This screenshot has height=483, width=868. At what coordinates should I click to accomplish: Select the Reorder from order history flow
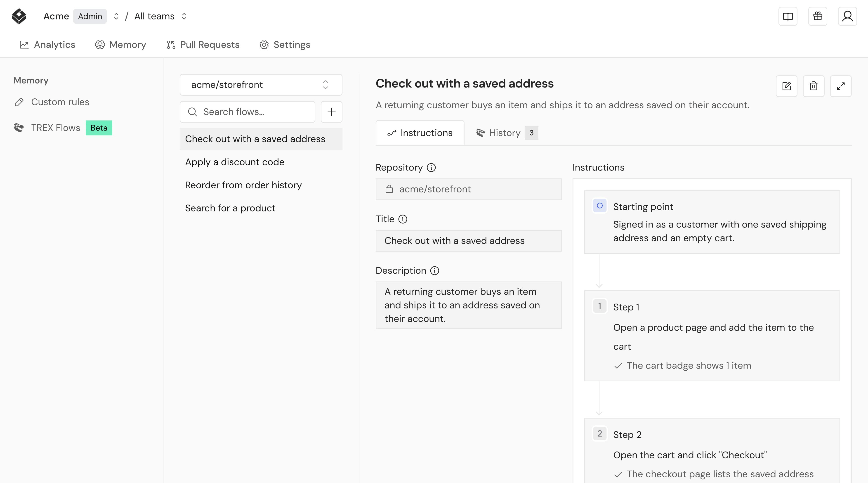pyautogui.click(x=261, y=185)
